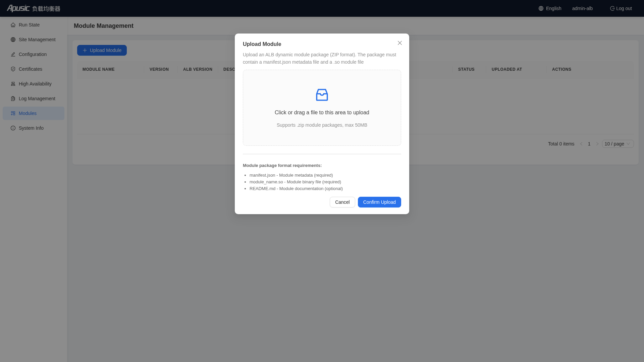Click the language globe icon
This screenshot has width=644, height=362.
point(541,8)
